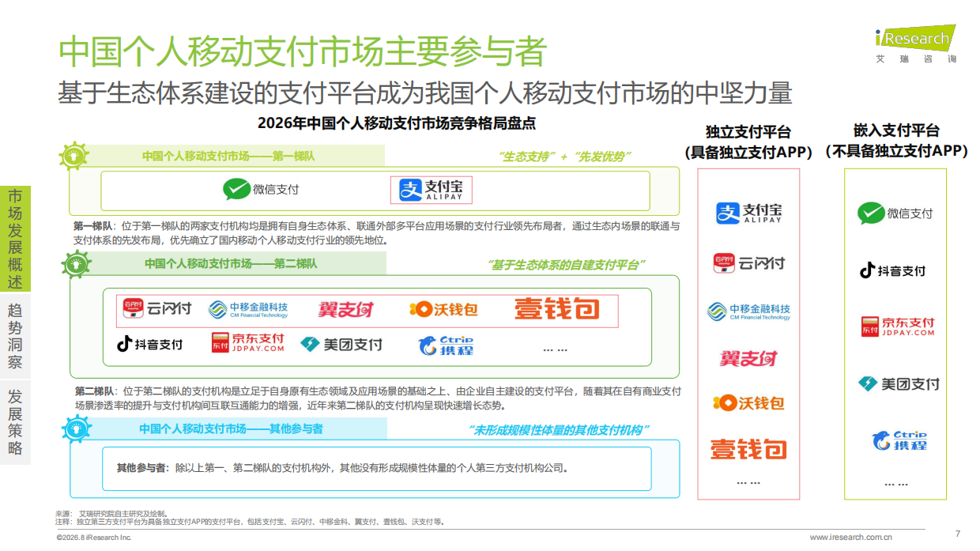Click 中移金融科技 logo in 独立支付平台 column
980x551 pixels.
(748, 311)
